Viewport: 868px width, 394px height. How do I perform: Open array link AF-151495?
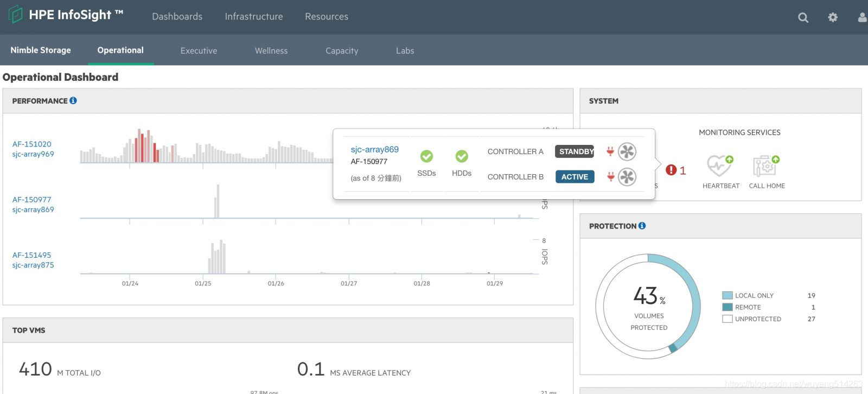tap(32, 255)
